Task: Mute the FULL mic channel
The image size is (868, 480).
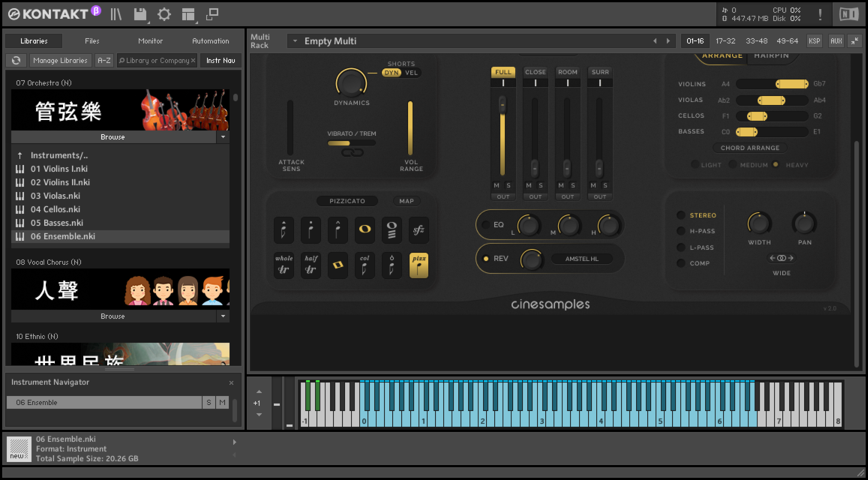Action: (496, 185)
